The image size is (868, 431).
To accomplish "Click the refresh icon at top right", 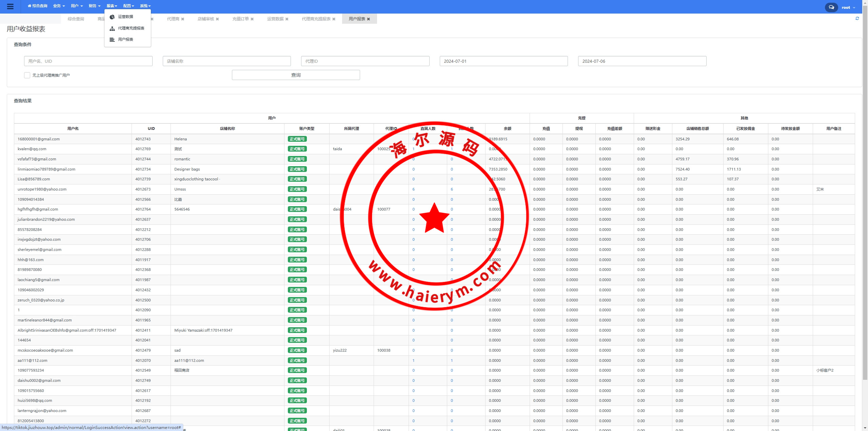I will click(857, 19).
